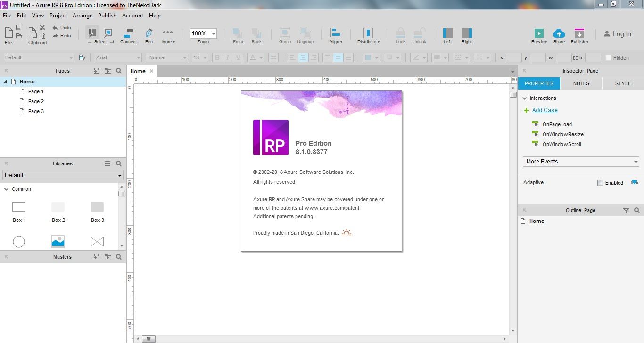Enable the Adaptive checkbox
Screen dimensions: 644x343
[600, 183]
